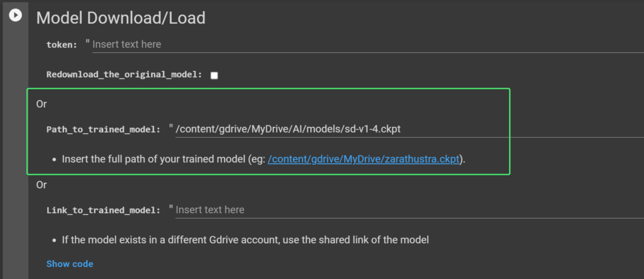Click the Path_to_trained_model input field
The height and width of the screenshot is (279, 644).
click(x=409, y=129)
